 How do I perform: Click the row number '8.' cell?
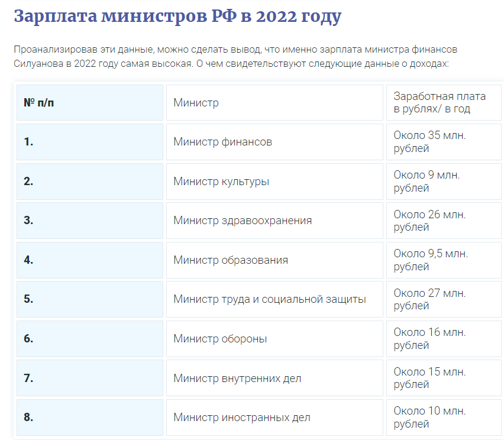coord(89,418)
